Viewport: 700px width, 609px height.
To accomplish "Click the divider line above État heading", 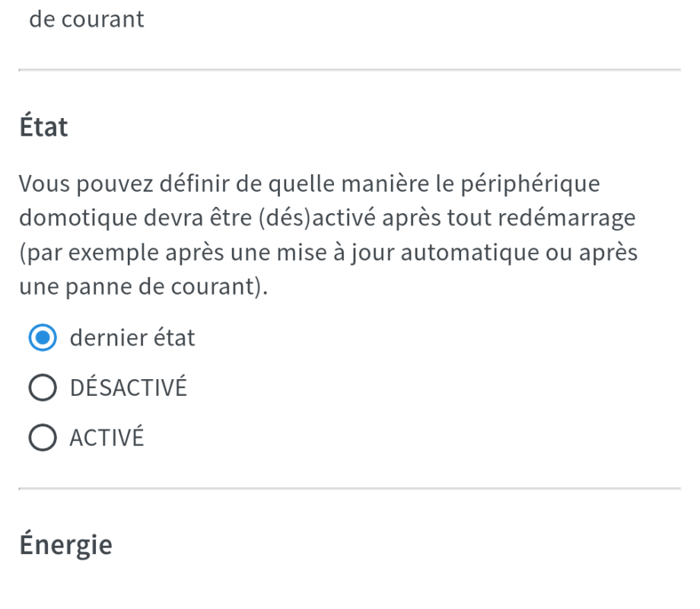I will click(349, 70).
